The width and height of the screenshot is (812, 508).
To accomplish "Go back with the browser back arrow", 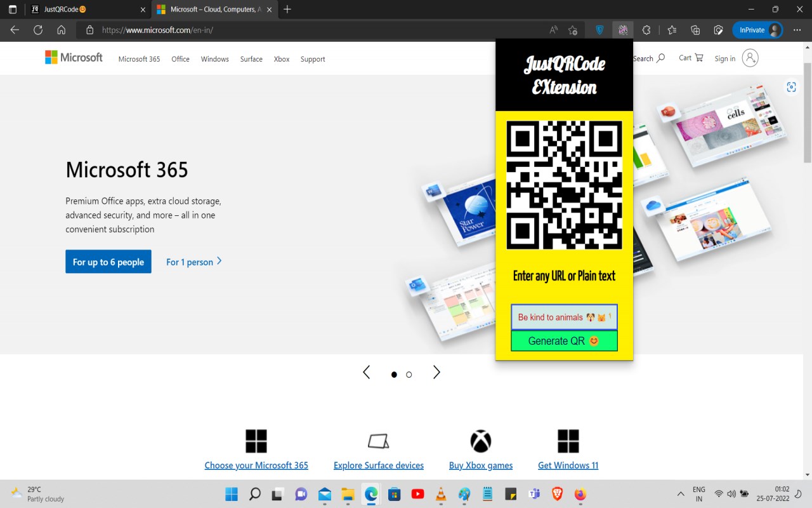I will [15, 30].
